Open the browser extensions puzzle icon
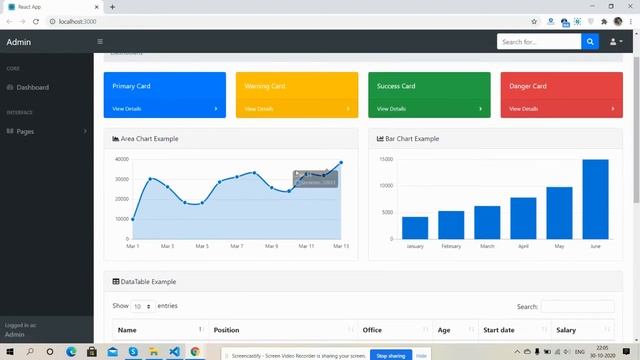This screenshot has width=640, height=360. 604,22
